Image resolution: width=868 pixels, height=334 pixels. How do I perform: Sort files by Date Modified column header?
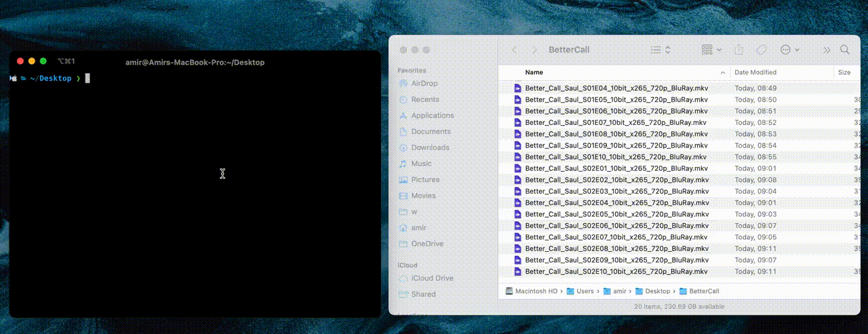click(x=755, y=72)
